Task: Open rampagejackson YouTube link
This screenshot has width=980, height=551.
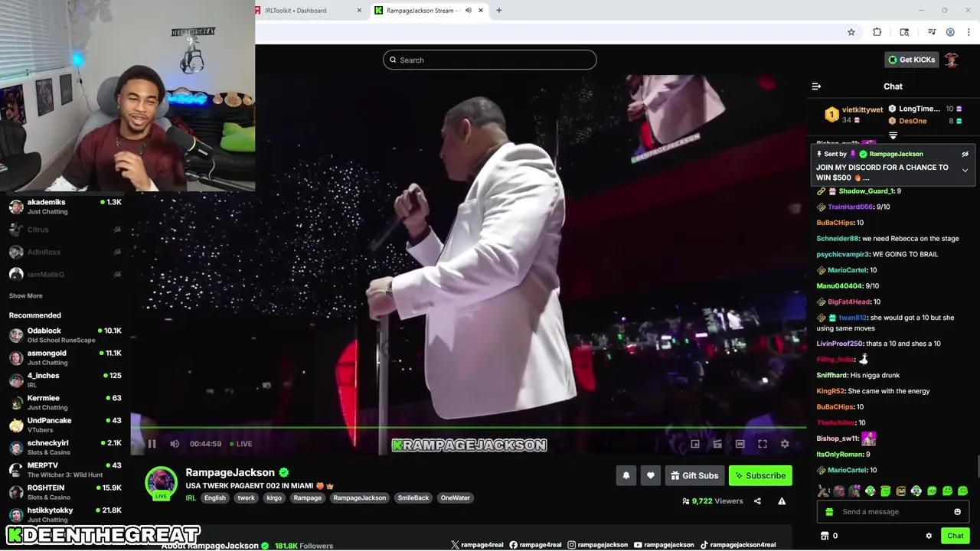Action: click(x=664, y=545)
